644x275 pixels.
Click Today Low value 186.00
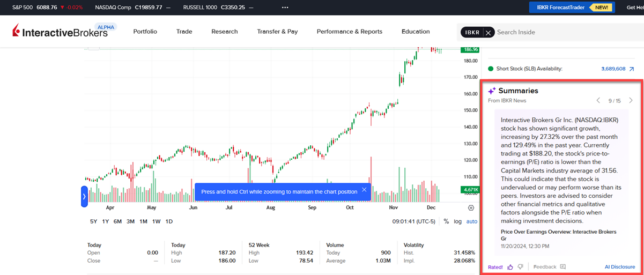tap(226, 261)
